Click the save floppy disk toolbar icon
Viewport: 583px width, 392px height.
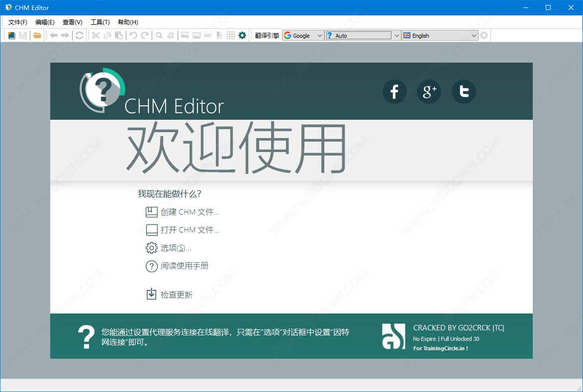click(x=23, y=35)
